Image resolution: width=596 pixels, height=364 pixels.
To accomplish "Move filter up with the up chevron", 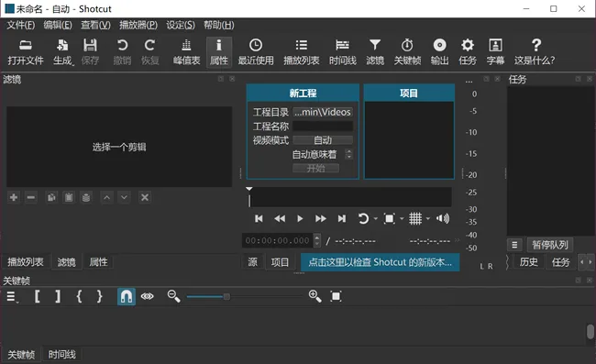I will click(106, 197).
